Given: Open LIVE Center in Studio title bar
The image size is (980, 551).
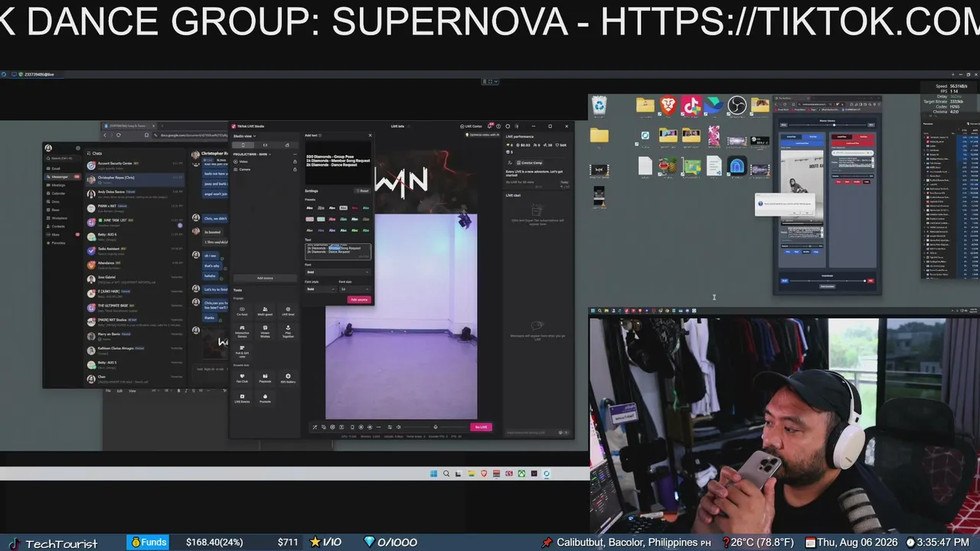Looking at the screenshot, I should click(472, 126).
